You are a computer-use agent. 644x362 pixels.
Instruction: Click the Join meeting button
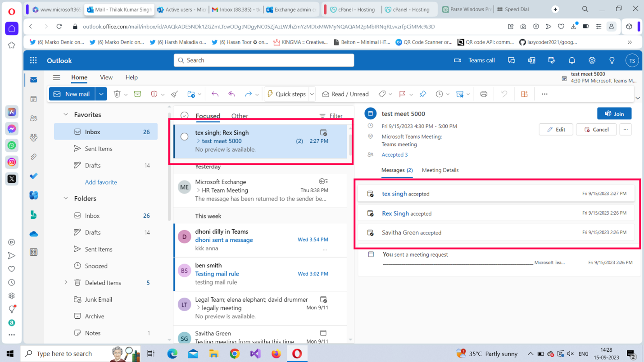pyautogui.click(x=614, y=114)
